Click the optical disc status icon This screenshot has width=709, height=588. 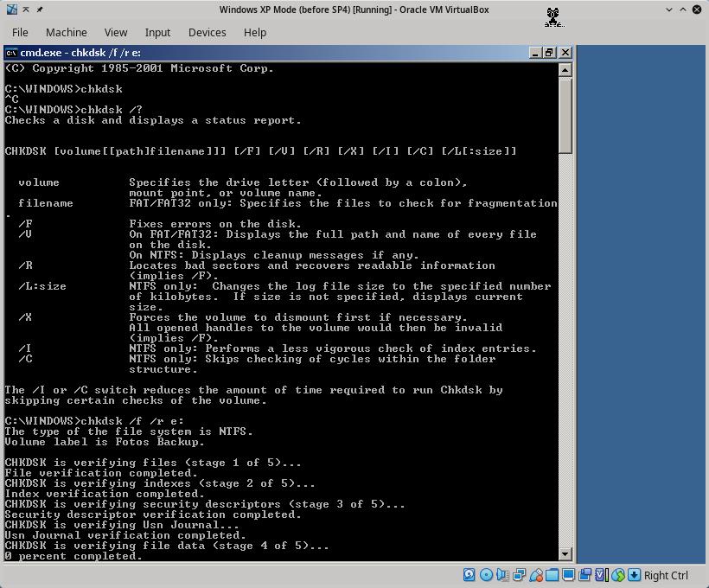click(x=486, y=575)
